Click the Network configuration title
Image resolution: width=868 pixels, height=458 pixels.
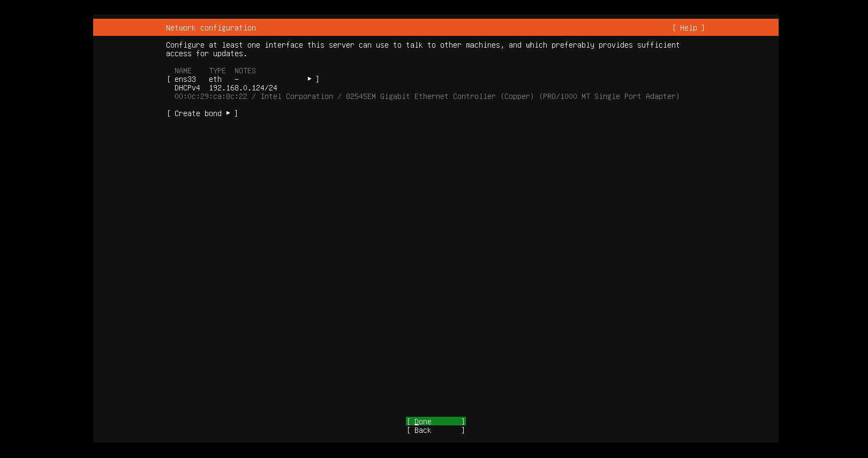tap(210, 28)
